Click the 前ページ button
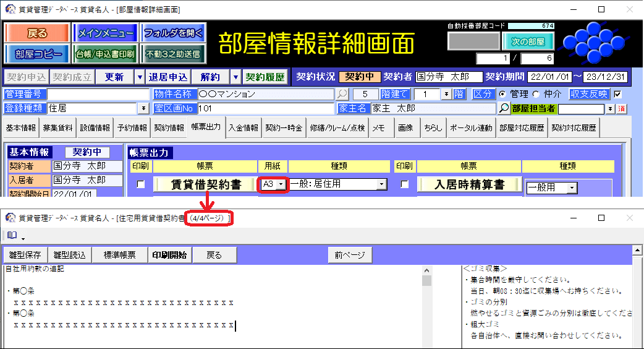 coord(350,255)
